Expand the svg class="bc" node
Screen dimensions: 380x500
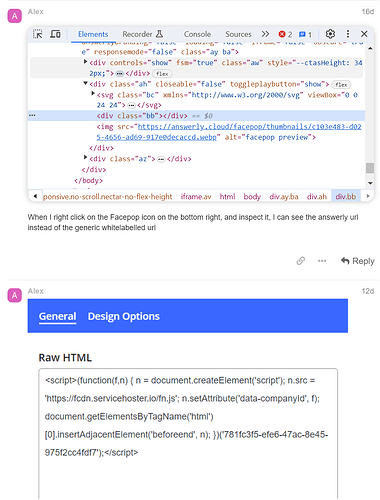click(93, 94)
